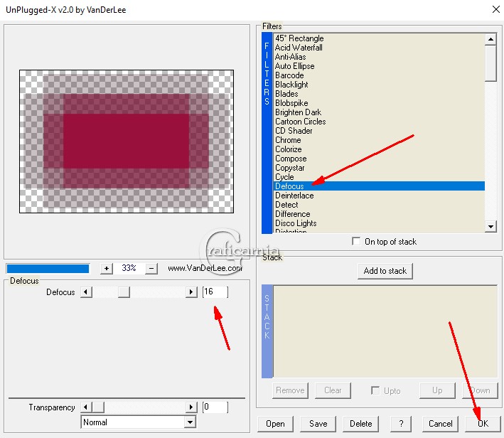Select the Defocus filter
504x438 pixels.
pos(379,186)
